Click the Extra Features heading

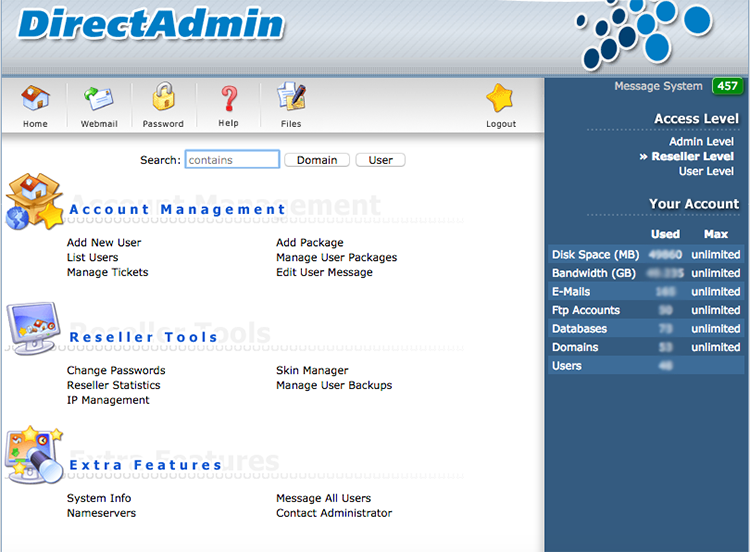146,465
